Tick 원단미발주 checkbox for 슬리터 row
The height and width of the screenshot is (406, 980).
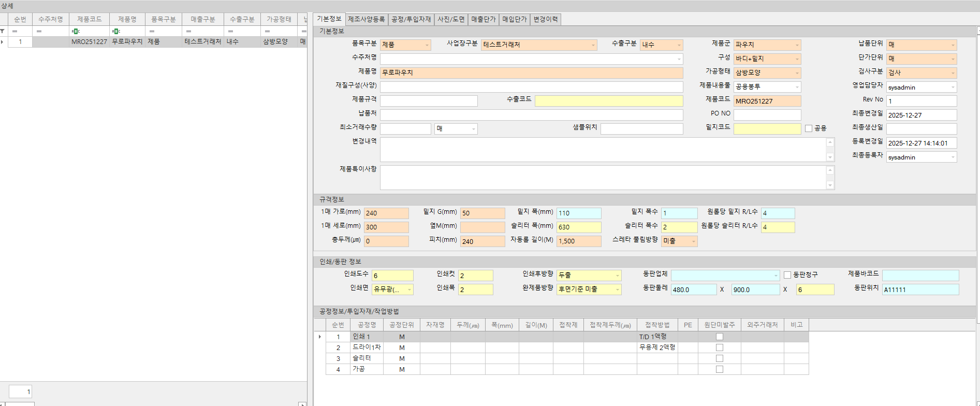(719, 358)
